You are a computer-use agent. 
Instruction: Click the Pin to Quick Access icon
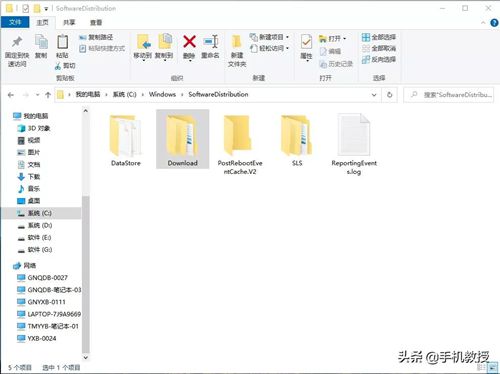pos(17,42)
